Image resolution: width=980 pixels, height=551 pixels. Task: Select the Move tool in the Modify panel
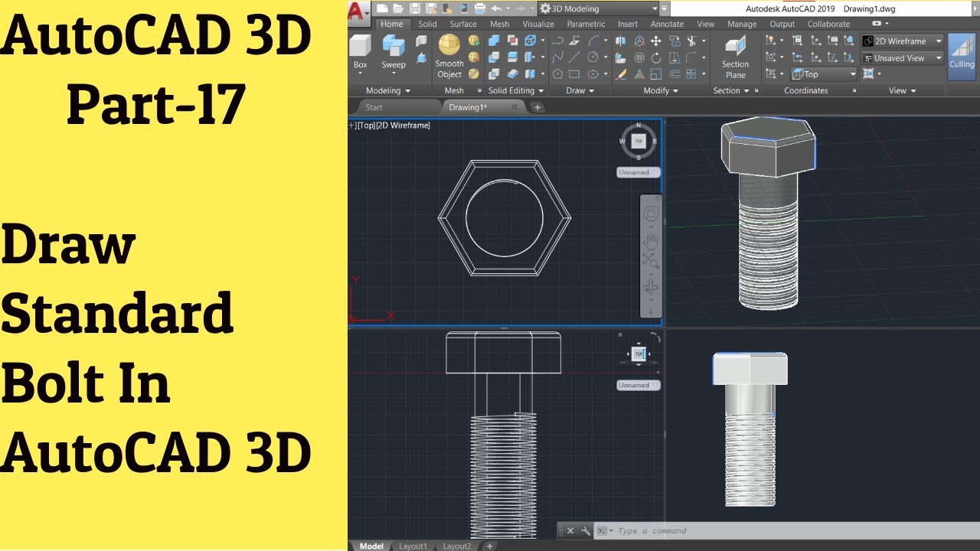coord(656,41)
